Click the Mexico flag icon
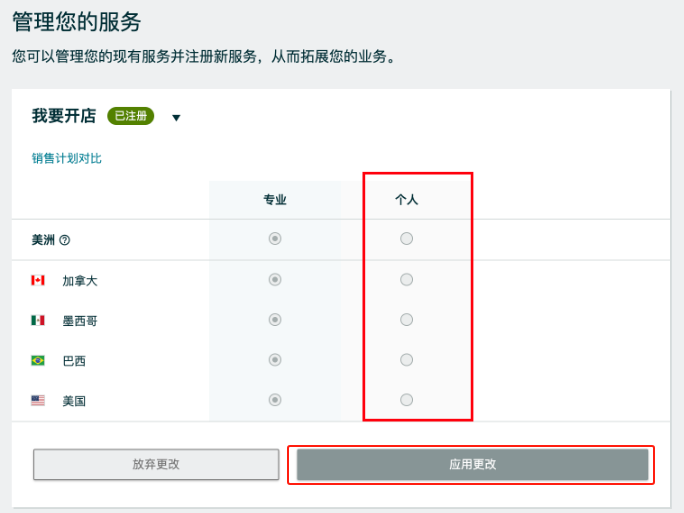This screenshot has height=513, width=684. 38,320
